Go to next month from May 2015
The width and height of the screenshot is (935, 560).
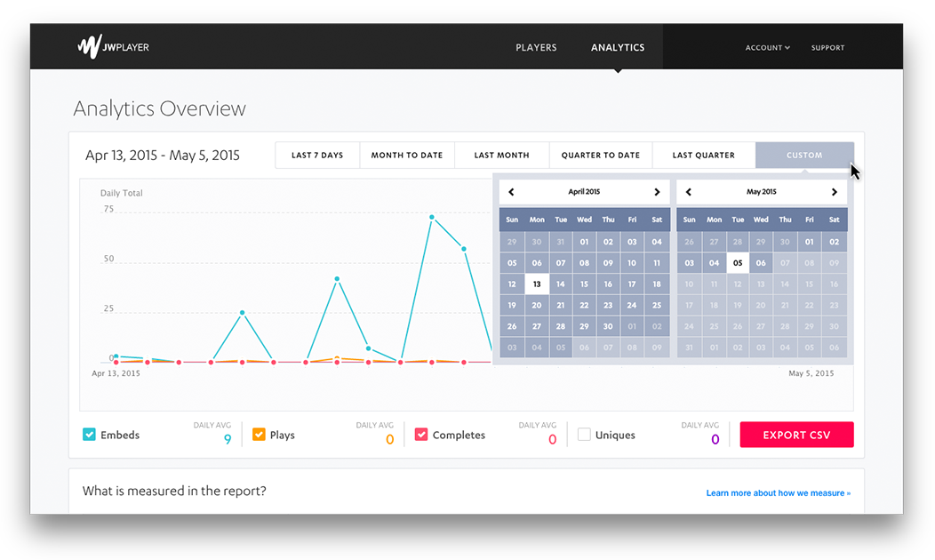pyautogui.click(x=835, y=192)
